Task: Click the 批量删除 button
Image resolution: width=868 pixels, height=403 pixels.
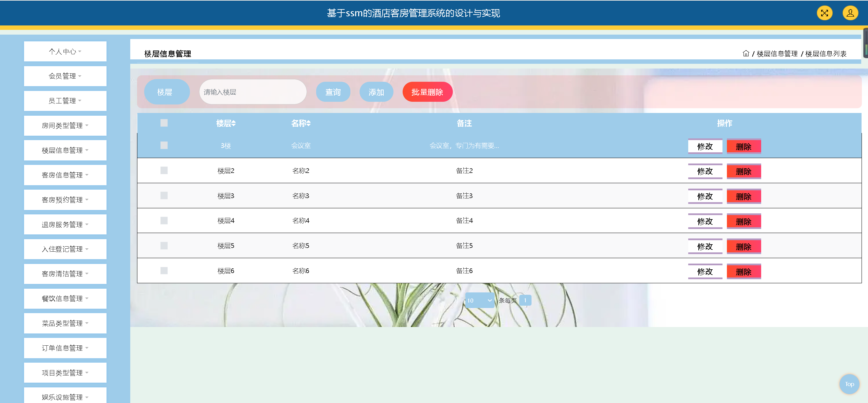Action: (x=427, y=92)
